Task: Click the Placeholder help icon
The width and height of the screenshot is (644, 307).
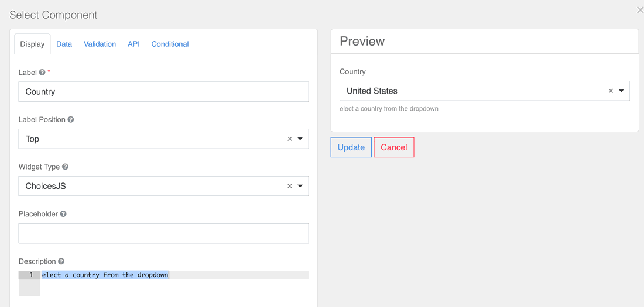Action: click(x=63, y=215)
